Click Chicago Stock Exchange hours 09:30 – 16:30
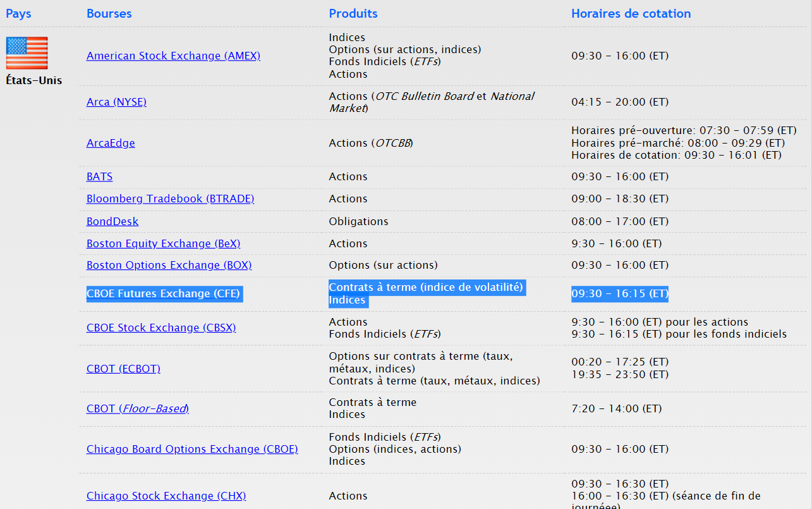The image size is (812, 509). (x=620, y=484)
